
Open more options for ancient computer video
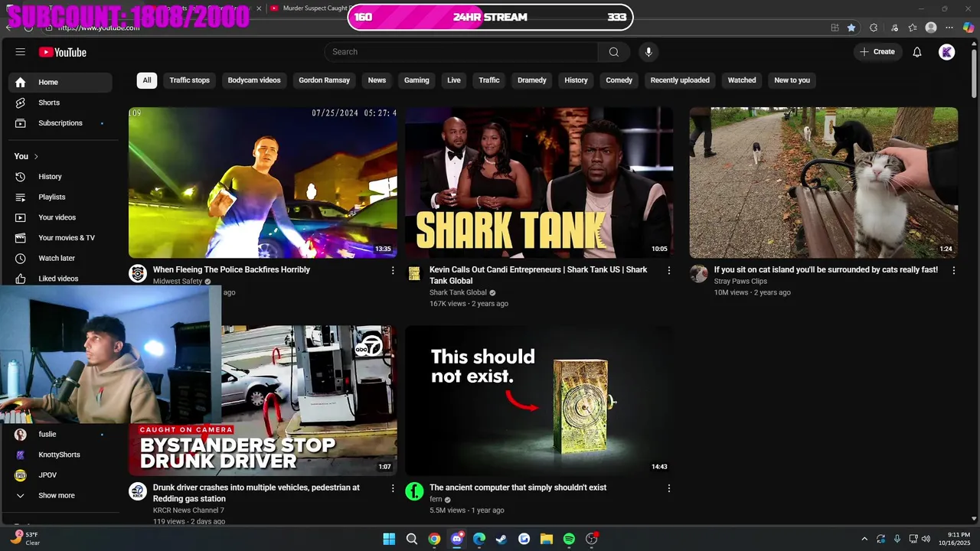point(669,488)
